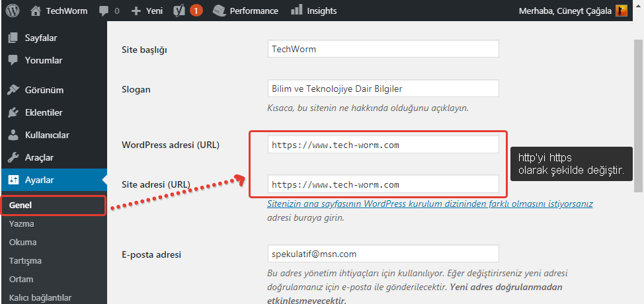Open the link about WordPress kurulum dizini

[430, 204]
